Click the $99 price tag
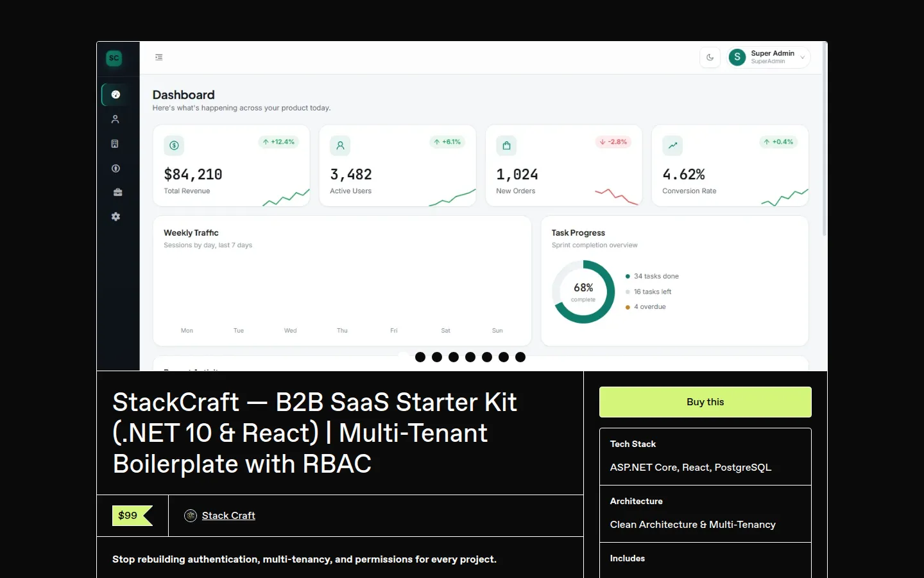924x578 pixels. pos(132,516)
